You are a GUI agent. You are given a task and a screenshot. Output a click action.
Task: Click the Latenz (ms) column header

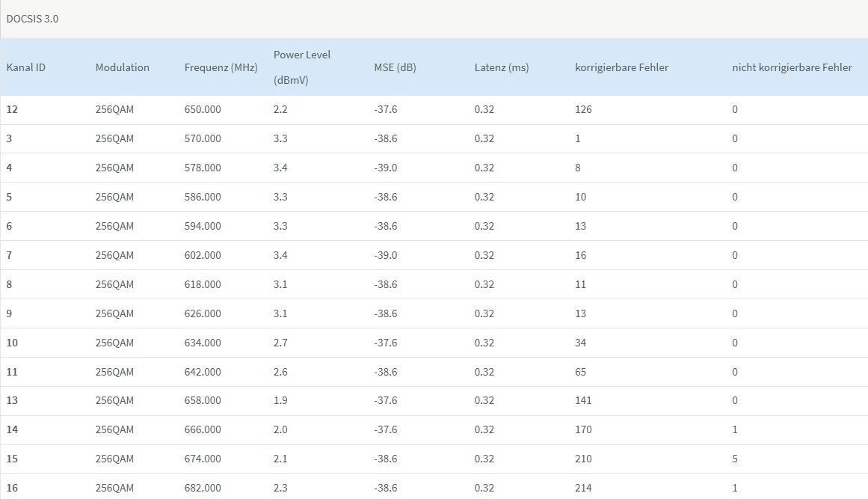[501, 67]
